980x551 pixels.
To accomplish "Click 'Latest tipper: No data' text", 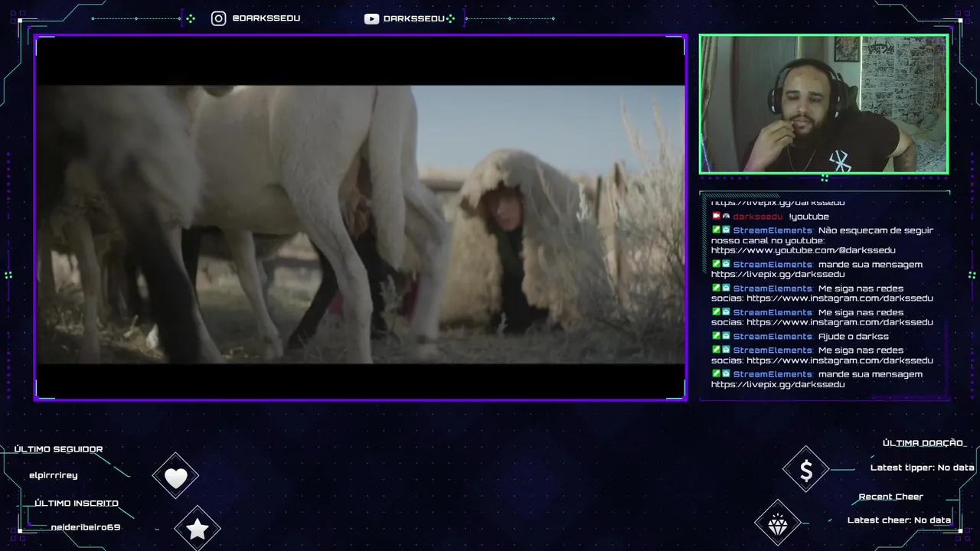I will point(923,468).
